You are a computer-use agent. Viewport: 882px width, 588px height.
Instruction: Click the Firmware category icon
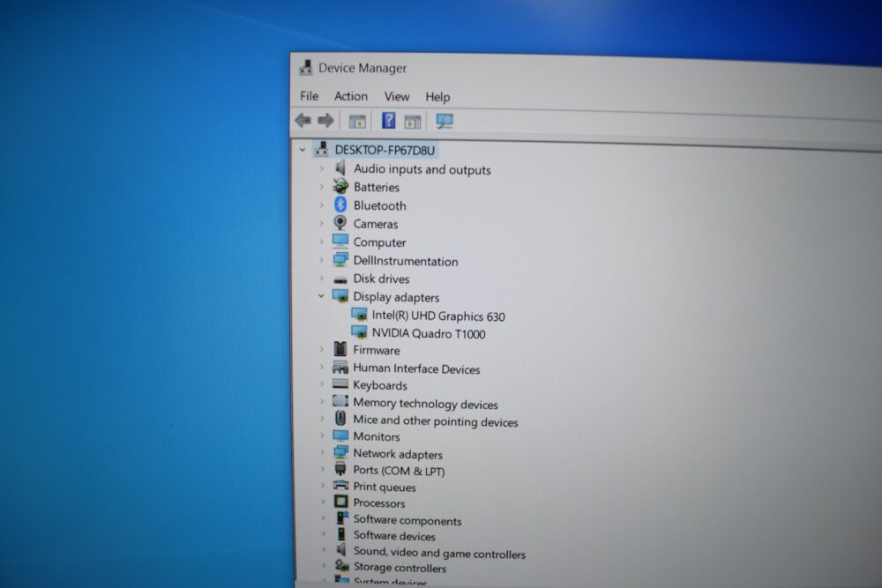click(x=340, y=349)
